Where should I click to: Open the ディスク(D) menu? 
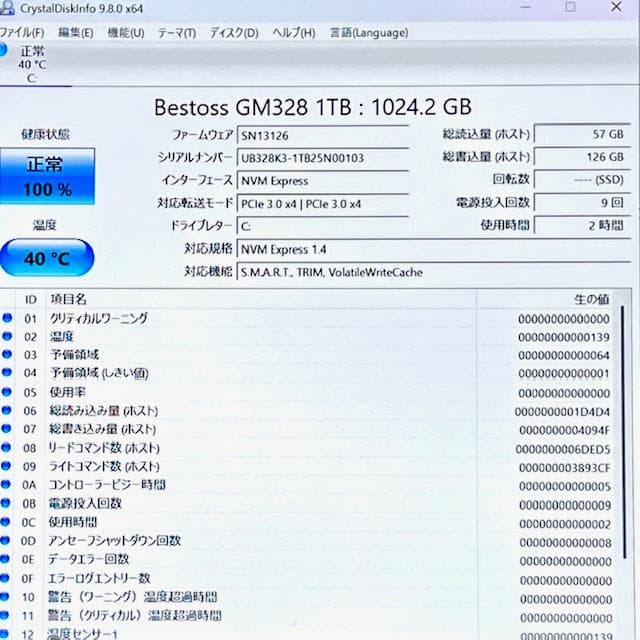click(233, 33)
